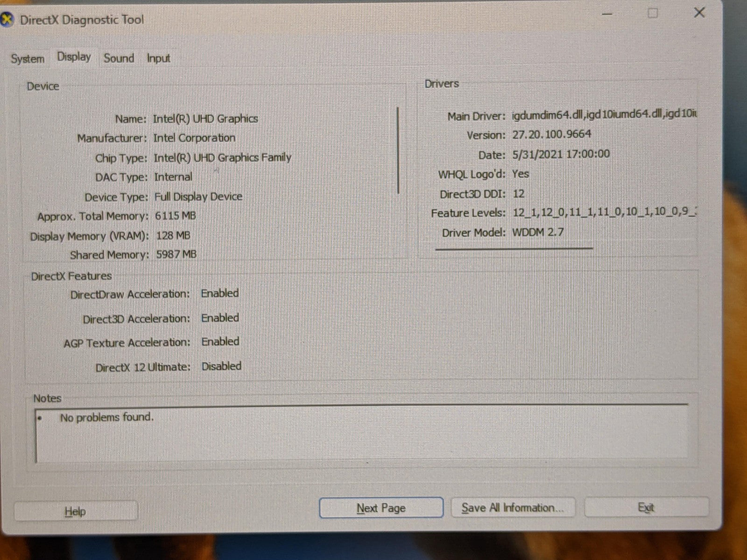Close the DirectX Diagnostic Tool window
The height and width of the screenshot is (560, 747).
tap(699, 13)
